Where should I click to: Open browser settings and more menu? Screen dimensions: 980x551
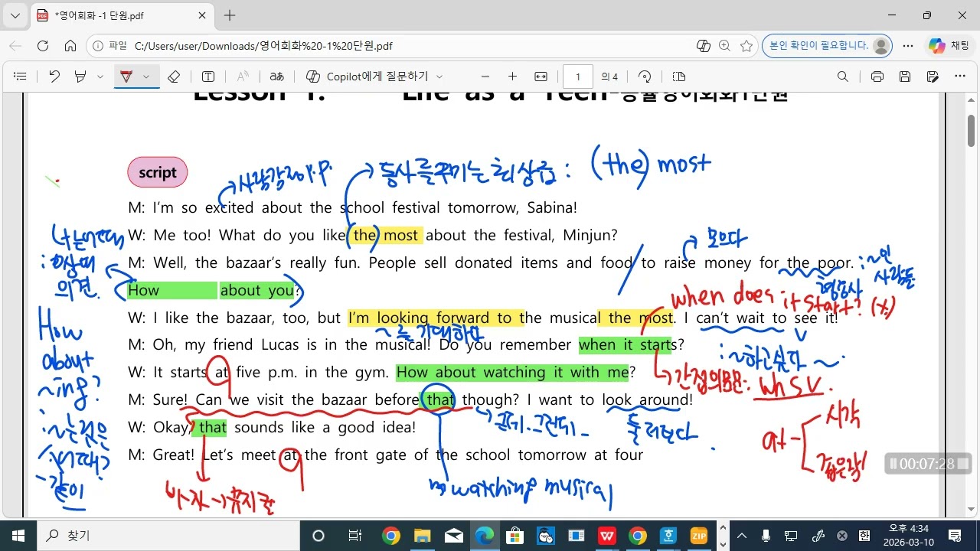coord(908,46)
